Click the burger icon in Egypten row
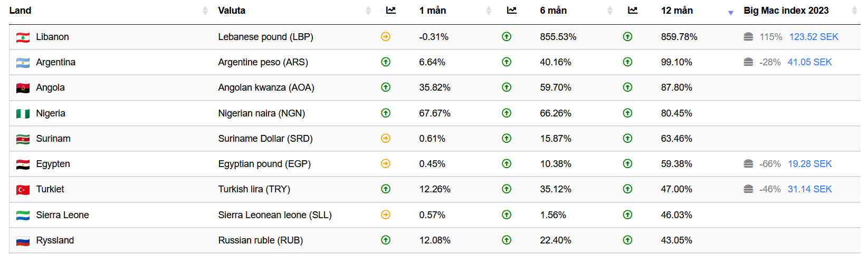The height and width of the screenshot is (254, 868). coord(748,164)
